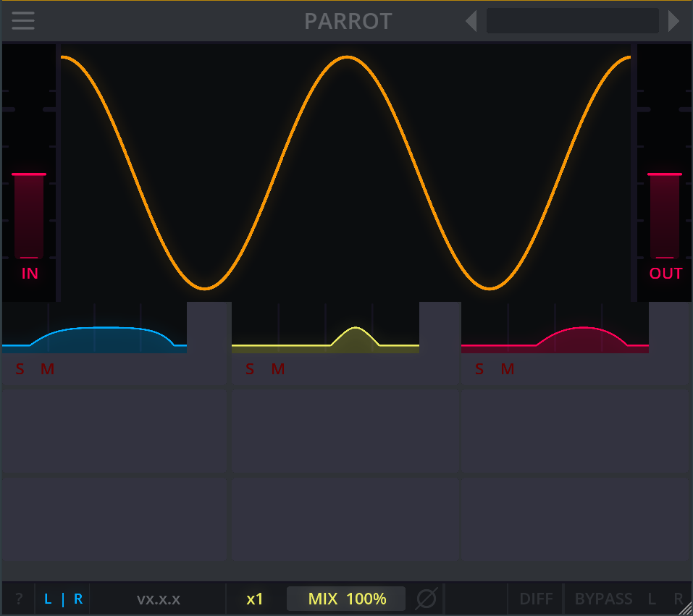Click the orange waveform display
This screenshot has width=693, height=616.
(x=346, y=172)
